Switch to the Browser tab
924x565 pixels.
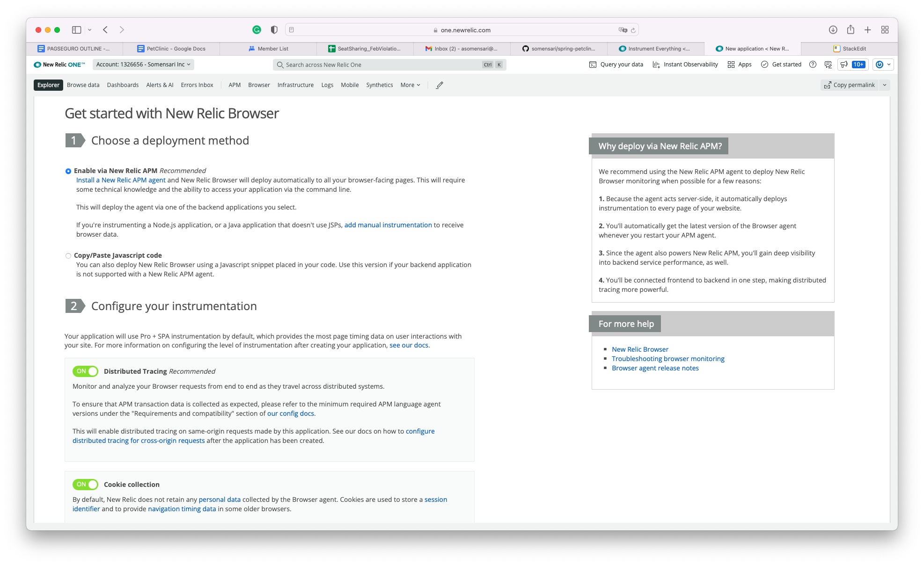(x=259, y=85)
